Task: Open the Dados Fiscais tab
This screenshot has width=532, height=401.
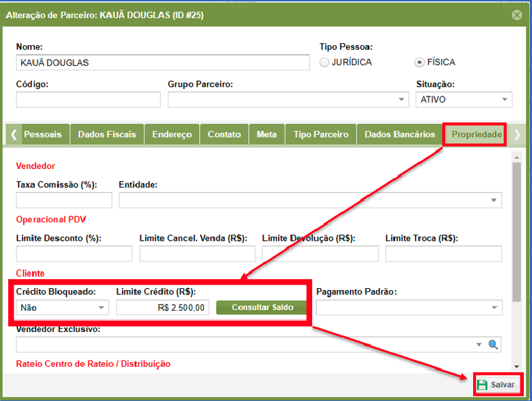Action: [107, 135]
